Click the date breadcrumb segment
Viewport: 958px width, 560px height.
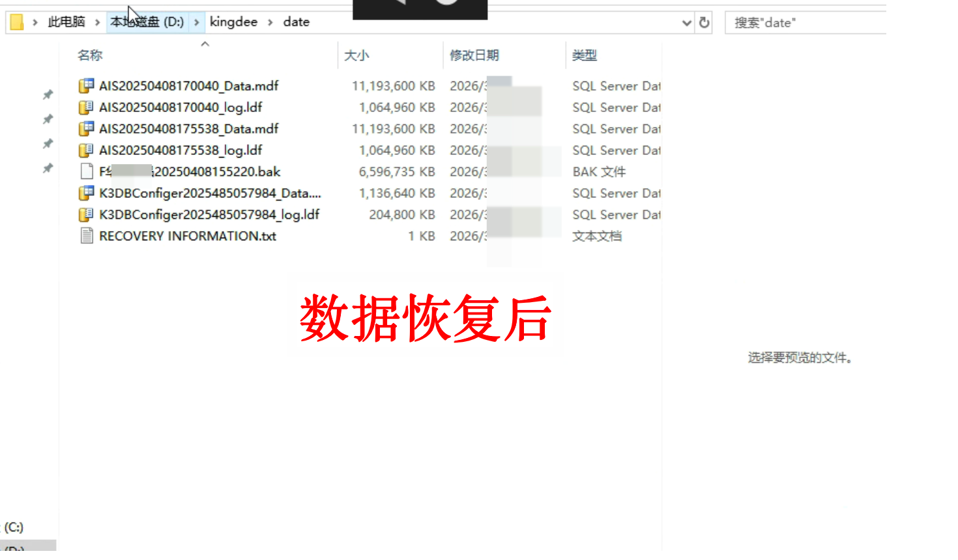(297, 22)
